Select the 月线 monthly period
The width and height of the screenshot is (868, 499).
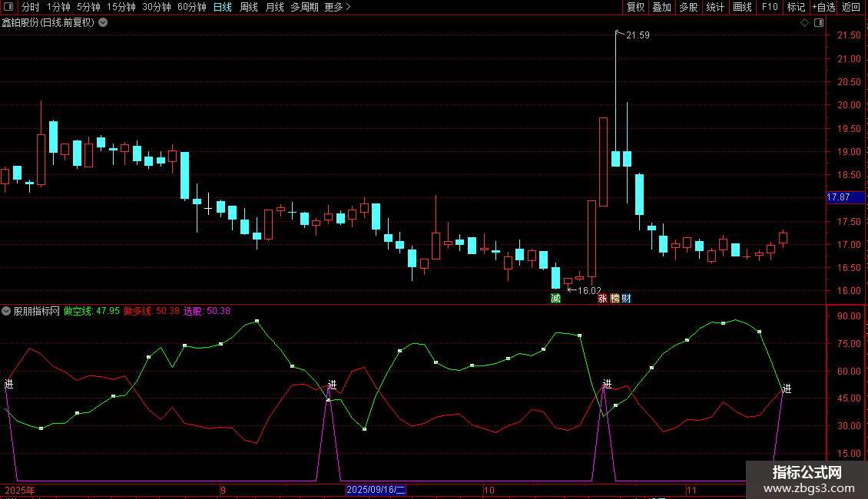(x=274, y=7)
